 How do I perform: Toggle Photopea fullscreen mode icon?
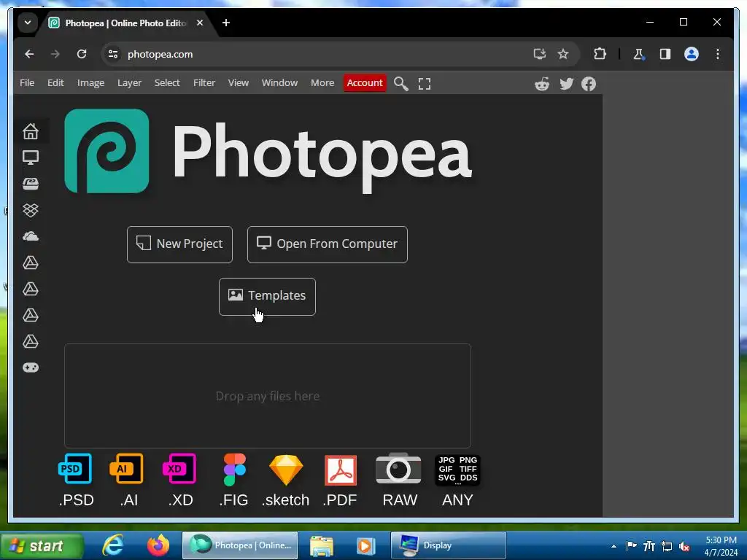pyautogui.click(x=424, y=83)
